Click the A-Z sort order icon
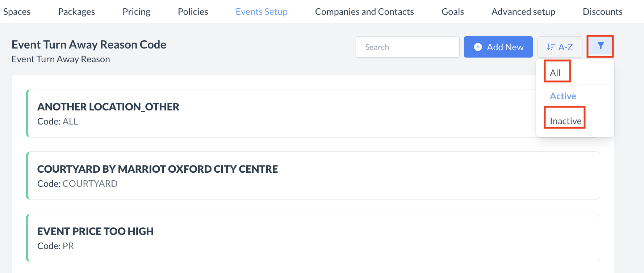Image resolution: width=644 pixels, height=273 pixels. tap(551, 47)
